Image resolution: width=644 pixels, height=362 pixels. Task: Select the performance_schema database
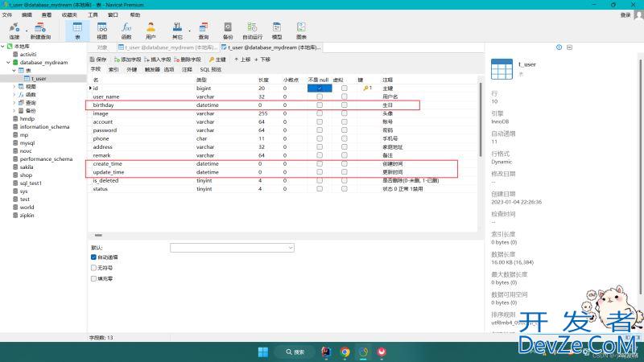(46, 158)
